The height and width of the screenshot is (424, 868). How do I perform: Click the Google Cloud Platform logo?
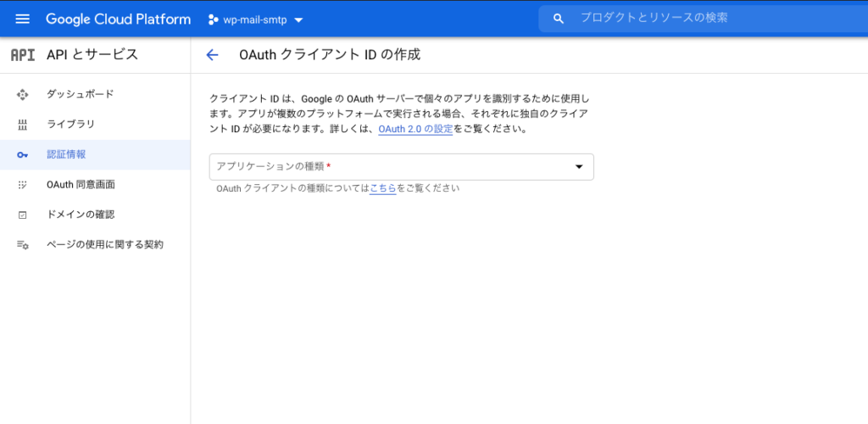click(118, 19)
